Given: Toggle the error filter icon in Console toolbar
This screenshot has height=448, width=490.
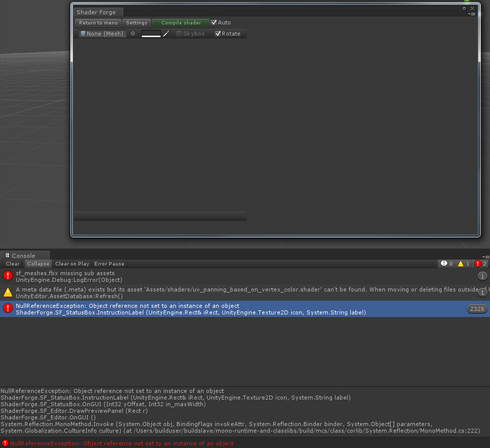Looking at the screenshot, I should tap(478, 263).
